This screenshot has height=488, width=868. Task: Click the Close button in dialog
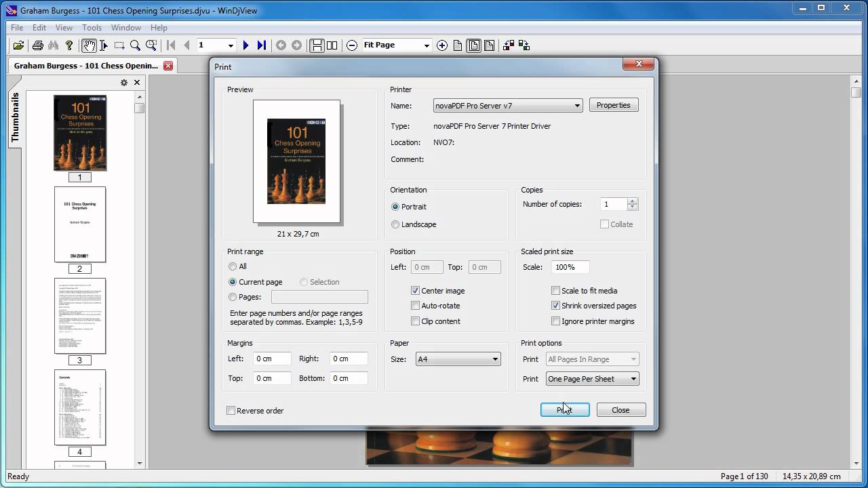(621, 410)
